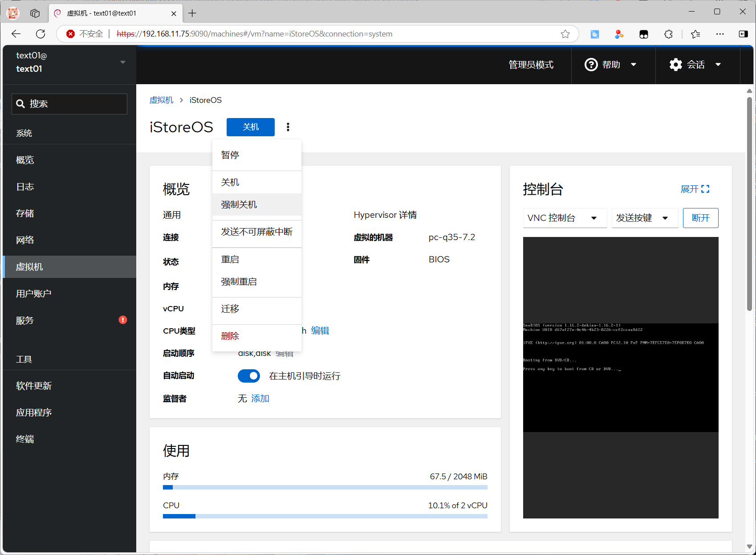
Task: Click the favorites star in address bar
Action: 565,34
